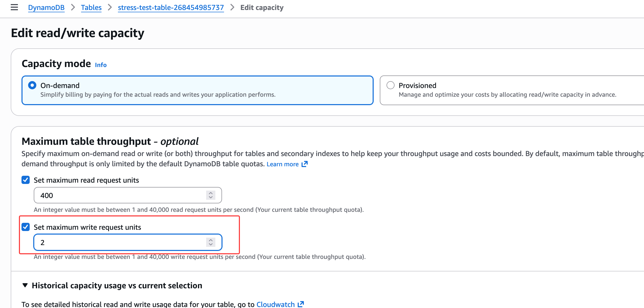Image resolution: width=644 pixels, height=308 pixels.
Task: Collapse Historical capacity usage section
Action: [25, 285]
